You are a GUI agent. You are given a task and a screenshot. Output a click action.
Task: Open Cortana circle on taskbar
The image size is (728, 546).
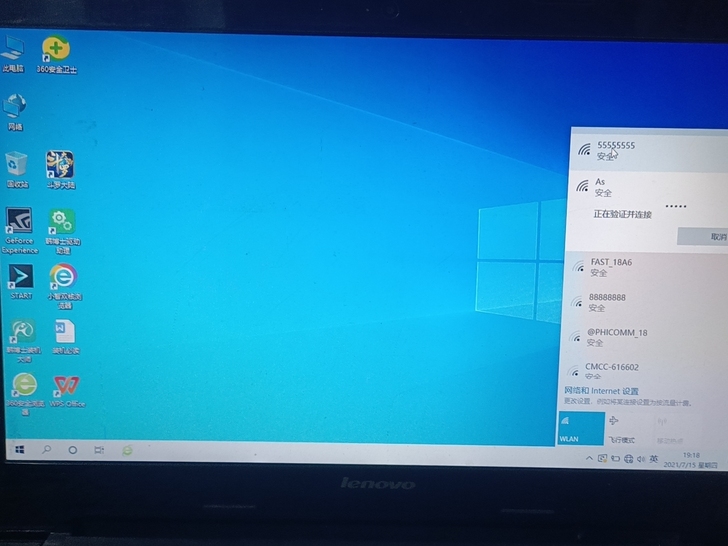pos(73,450)
